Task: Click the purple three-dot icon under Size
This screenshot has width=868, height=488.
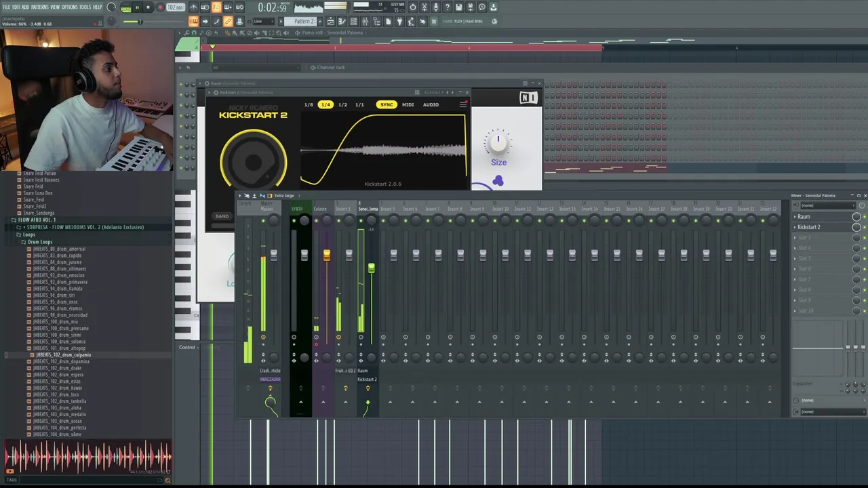Action: (x=498, y=181)
